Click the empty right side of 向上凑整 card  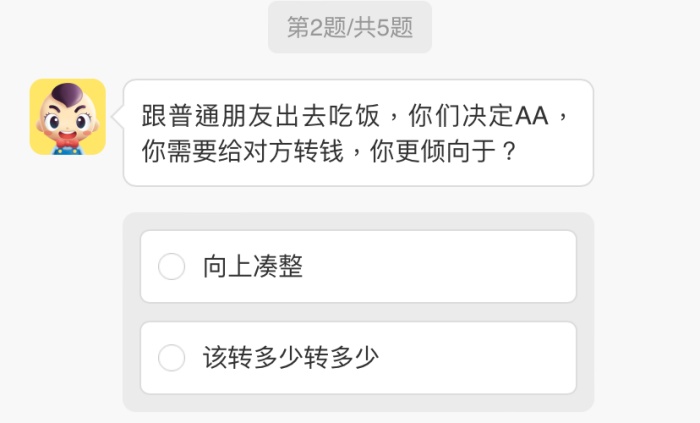(480, 267)
